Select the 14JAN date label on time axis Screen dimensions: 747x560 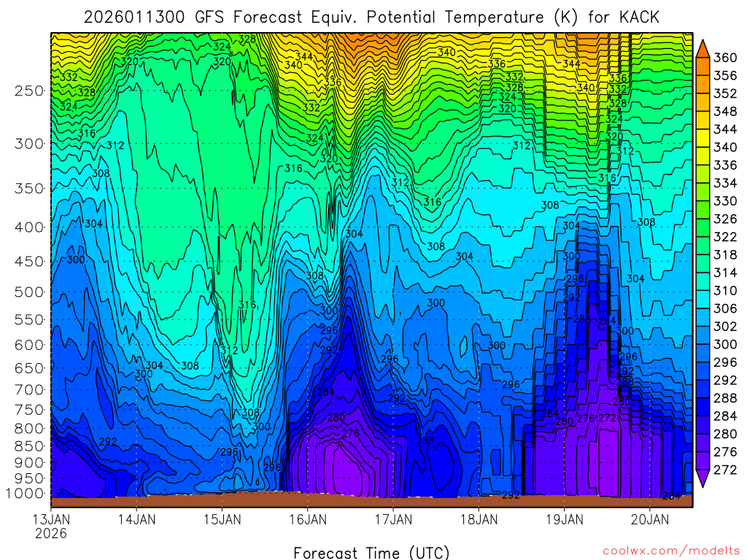[136, 519]
